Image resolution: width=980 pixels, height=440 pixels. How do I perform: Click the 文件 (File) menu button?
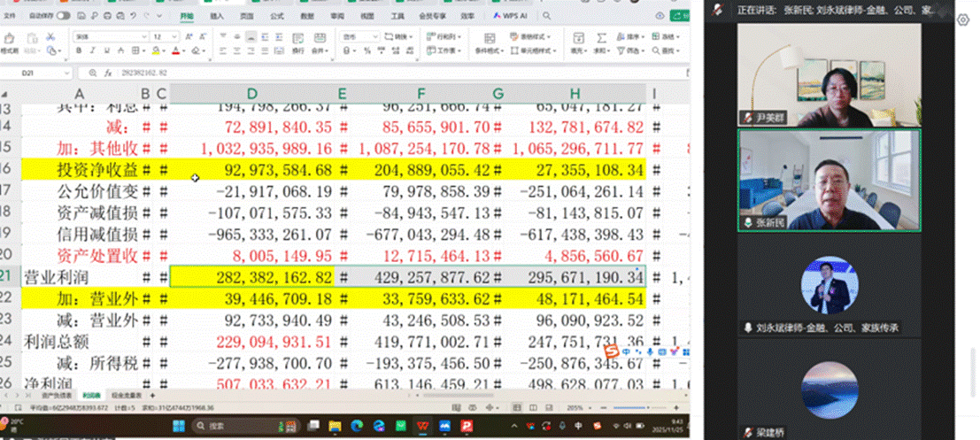[x=10, y=16]
